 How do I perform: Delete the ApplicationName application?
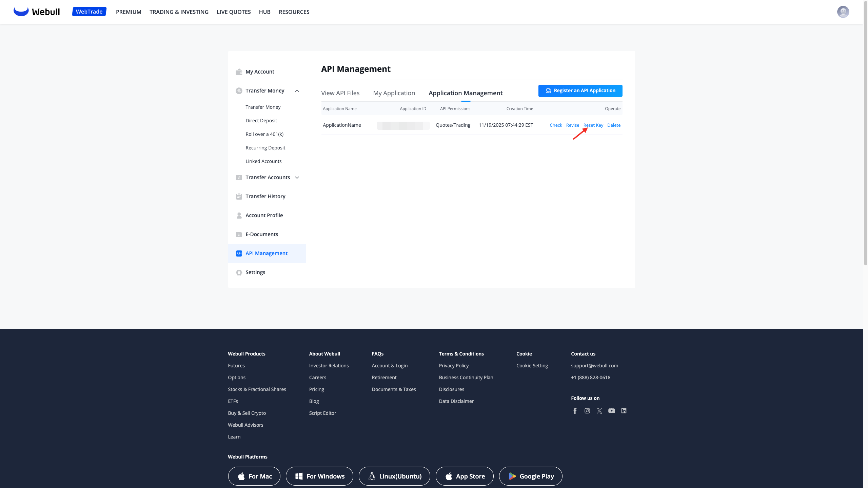[614, 125]
